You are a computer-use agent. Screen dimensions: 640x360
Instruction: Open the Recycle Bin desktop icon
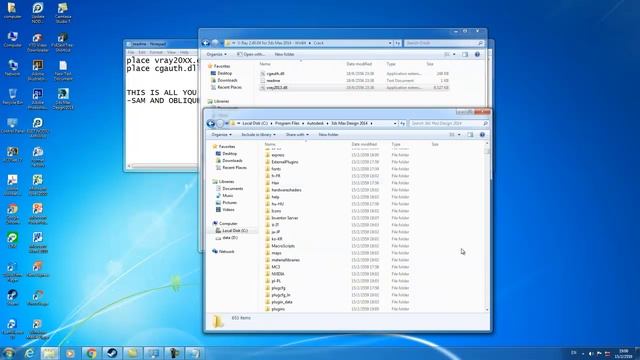pos(13,97)
